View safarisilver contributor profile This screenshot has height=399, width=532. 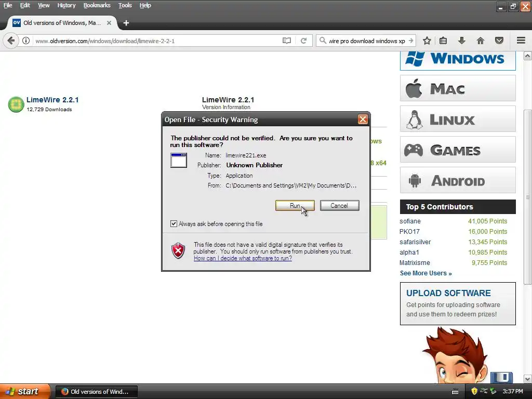pyautogui.click(x=415, y=242)
